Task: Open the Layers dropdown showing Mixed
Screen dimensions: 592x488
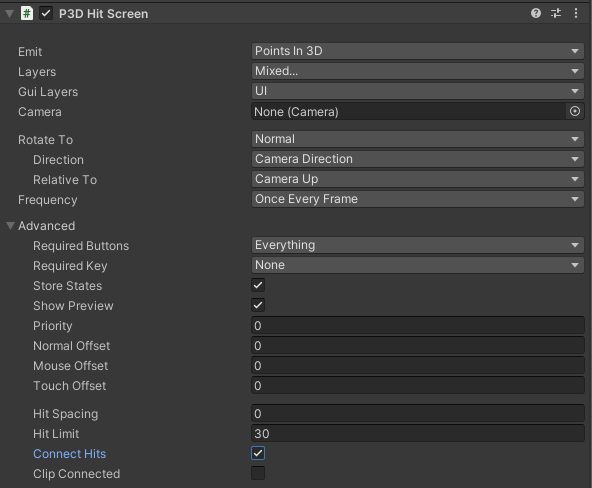Action: [x=418, y=71]
